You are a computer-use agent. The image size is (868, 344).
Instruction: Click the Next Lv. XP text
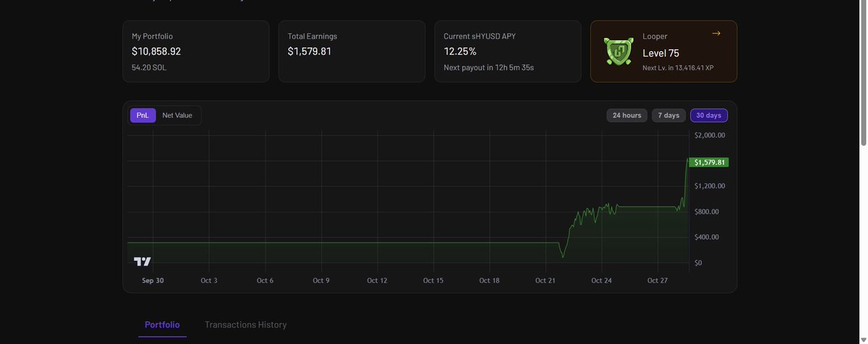[678, 67]
